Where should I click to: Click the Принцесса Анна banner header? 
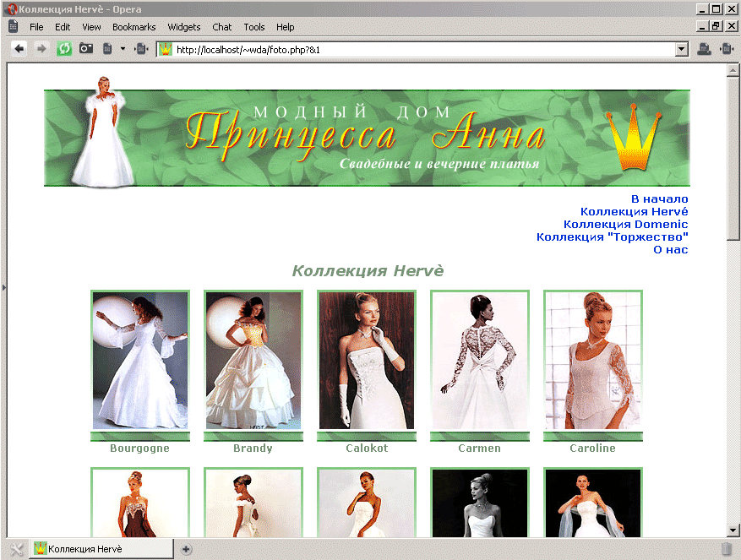tap(367, 138)
